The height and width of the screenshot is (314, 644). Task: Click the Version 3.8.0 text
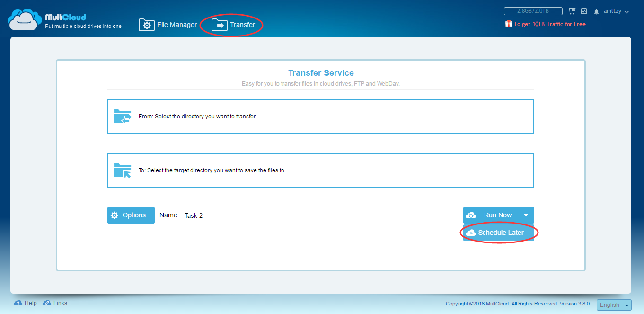pos(575,304)
